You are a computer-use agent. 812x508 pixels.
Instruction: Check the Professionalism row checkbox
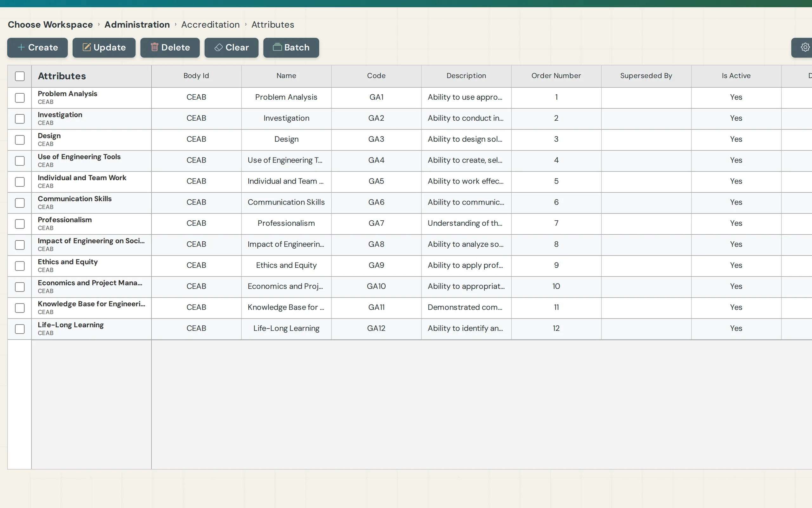20,224
